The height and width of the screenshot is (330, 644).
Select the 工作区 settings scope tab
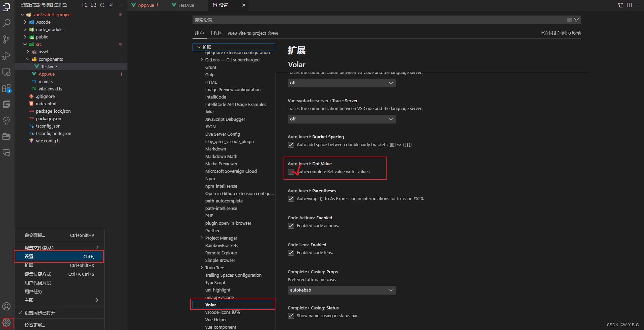[x=215, y=33]
